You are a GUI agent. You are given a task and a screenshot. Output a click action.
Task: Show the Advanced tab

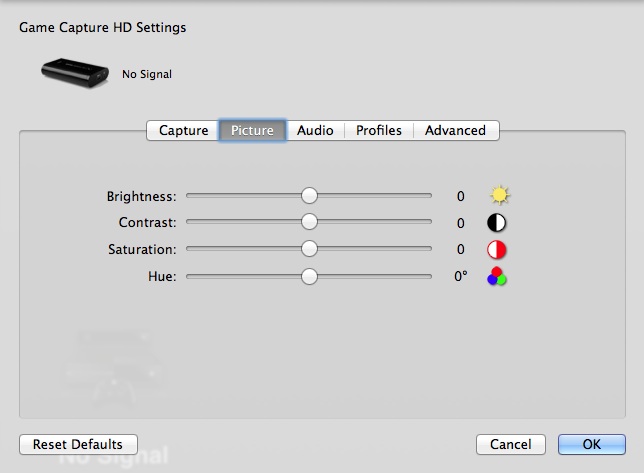coord(455,131)
